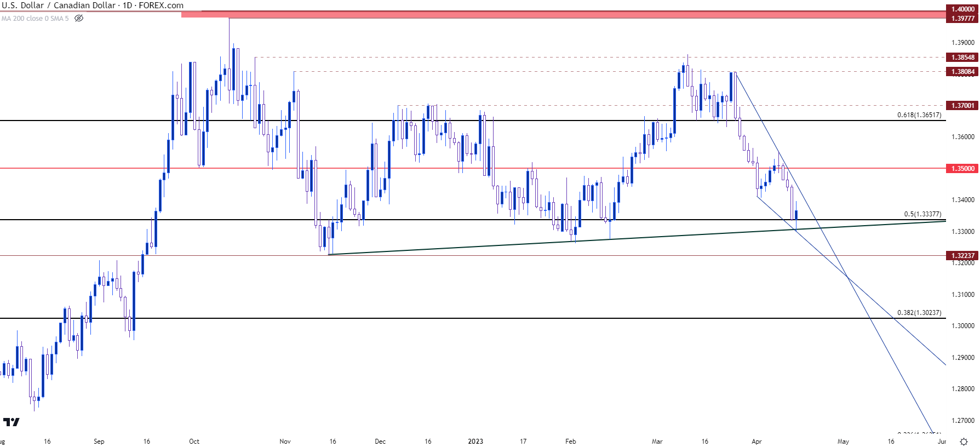Select the red resistance zone rectangle
Image resolution: width=980 pixels, height=447 pixels.
pyautogui.click(x=548, y=15)
